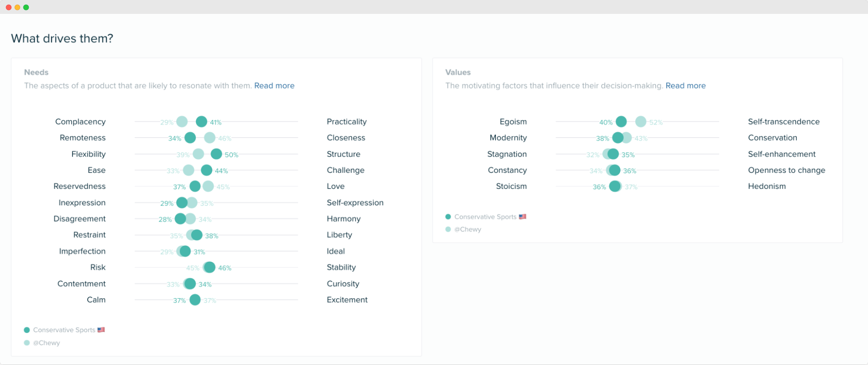Image resolution: width=868 pixels, height=365 pixels.
Task: Click the US flag icon in Needs legend
Action: pos(101,330)
